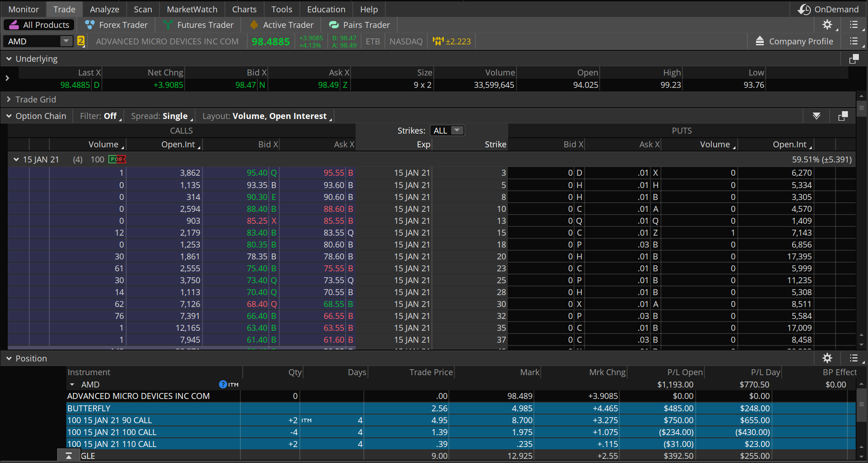Click the AMD symbol input field
This screenshot has width=868, height=463.
[32, 41]
